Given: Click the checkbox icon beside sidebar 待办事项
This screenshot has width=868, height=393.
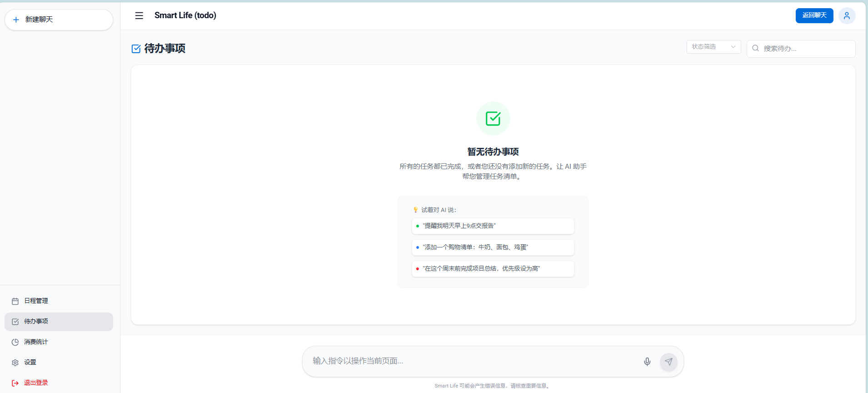Looking at the screenshot, I should (x=15, y=322).
